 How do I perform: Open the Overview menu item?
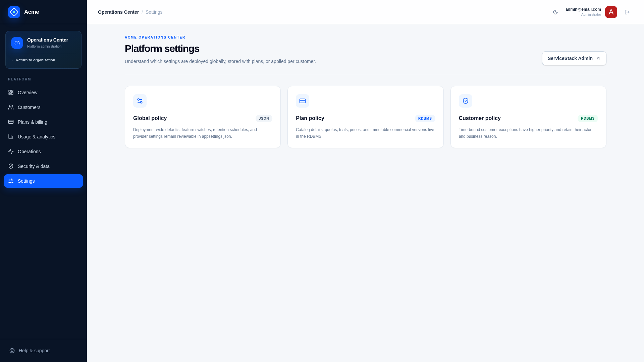pyautogui.click(x=43, y=93)
